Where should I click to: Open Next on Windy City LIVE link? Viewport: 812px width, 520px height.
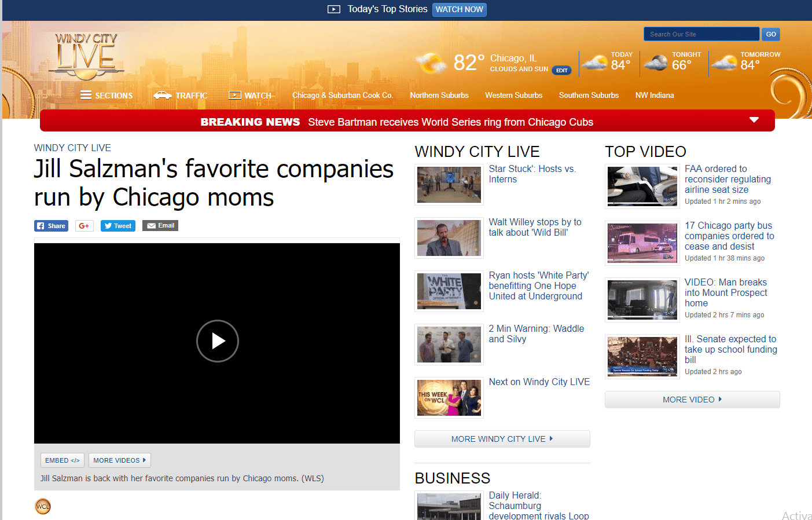point(539,382)
